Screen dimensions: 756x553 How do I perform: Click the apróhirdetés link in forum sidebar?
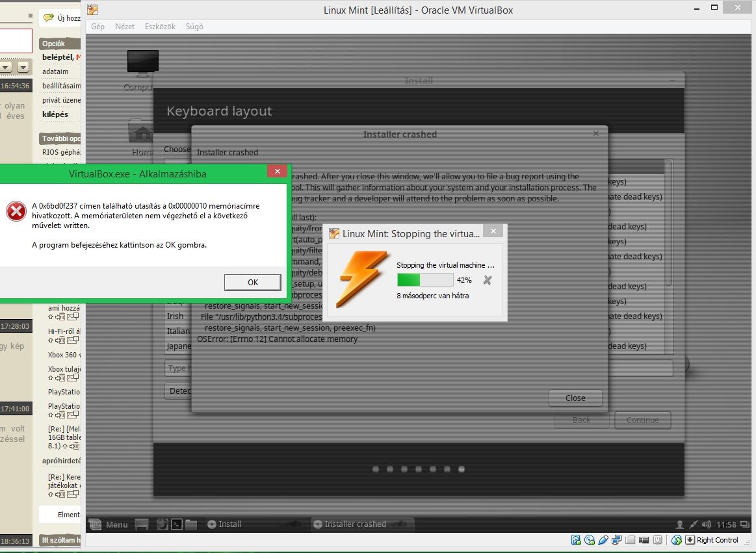(x=61, y=461)
